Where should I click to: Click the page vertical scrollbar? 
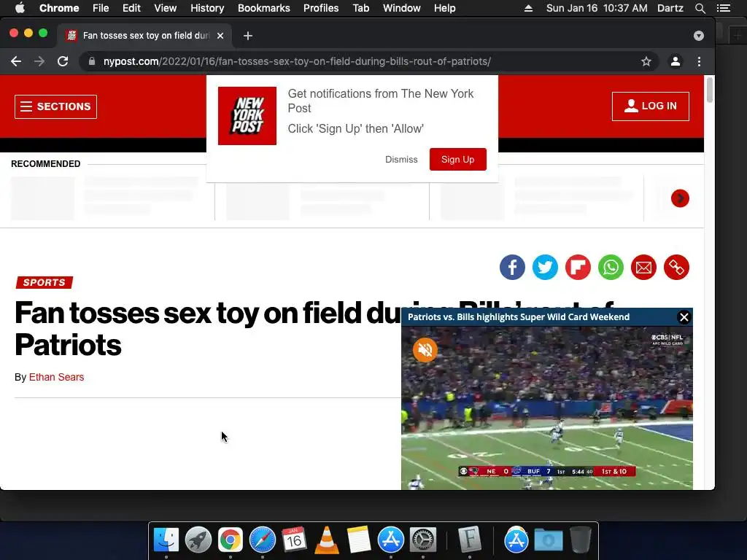pyautogui.click(x=710, y=90)
